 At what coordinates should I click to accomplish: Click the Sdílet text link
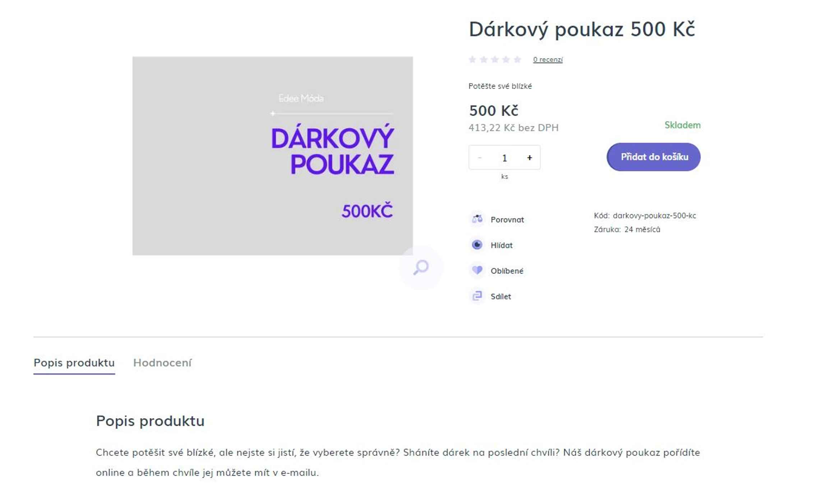click(x=501, y=297)
